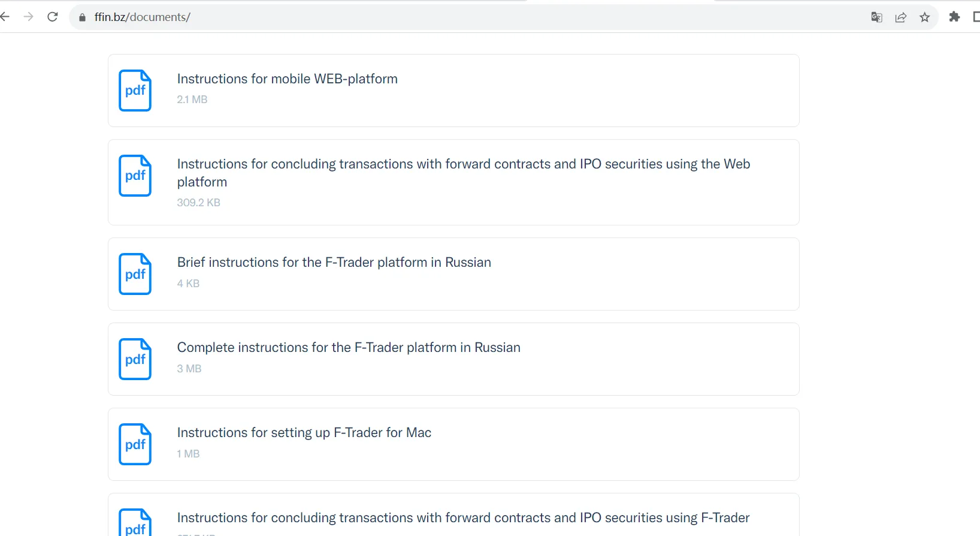This screenshot has height=536, width=980.
Task: Click PDF icon for Complete F-Trader instructions
Action: [135, 359]
